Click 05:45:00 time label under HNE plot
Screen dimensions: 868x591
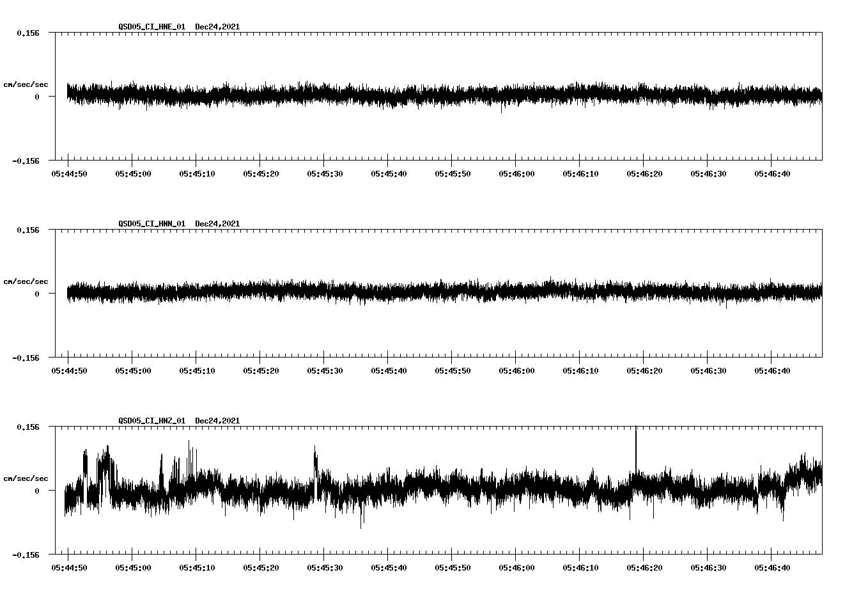[x=132, y=174]
